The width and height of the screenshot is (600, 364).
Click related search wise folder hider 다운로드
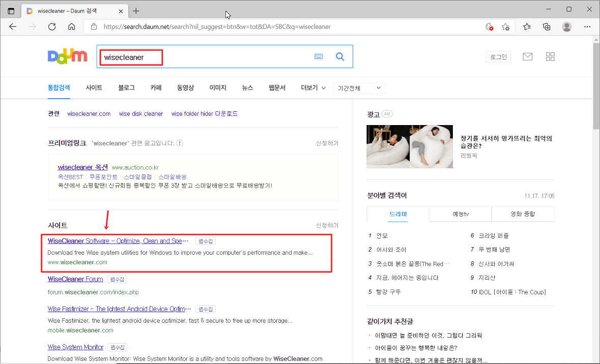205,113
